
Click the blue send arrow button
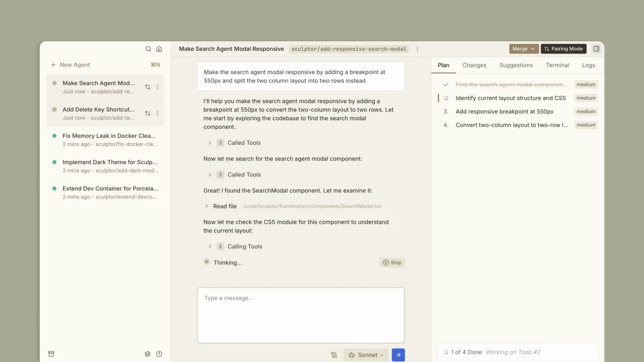(398, 355)
